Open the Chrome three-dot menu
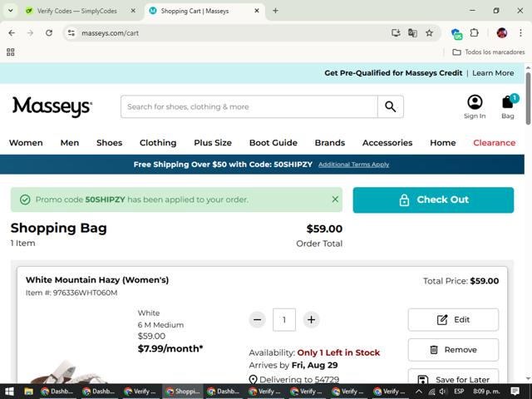This screenshot has width=532, height=399. (x=520, y=33)
